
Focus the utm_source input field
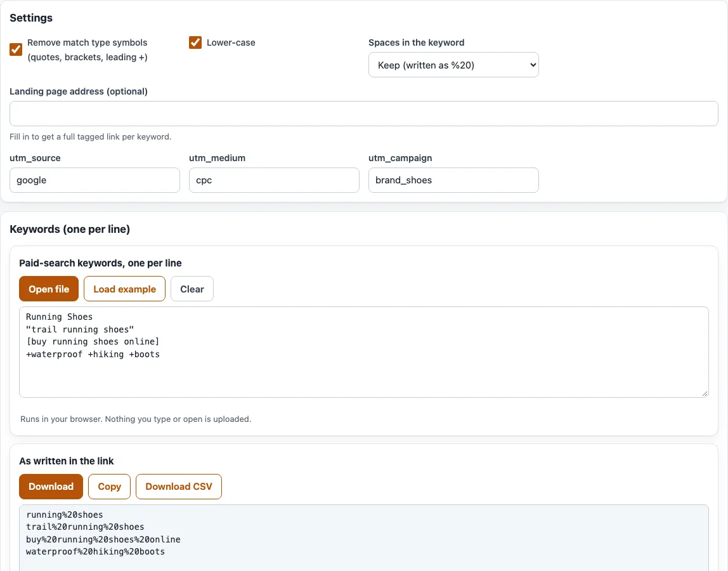coord(94,180)
